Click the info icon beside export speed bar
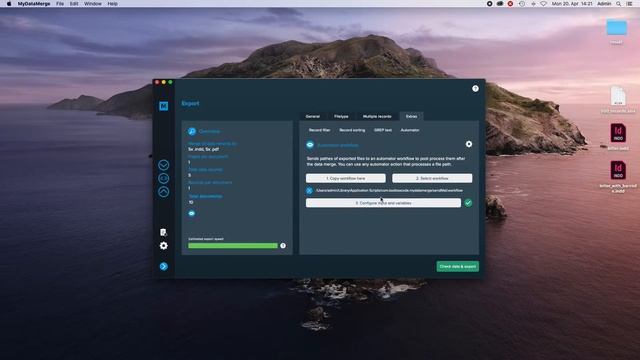 pos(283,246)
